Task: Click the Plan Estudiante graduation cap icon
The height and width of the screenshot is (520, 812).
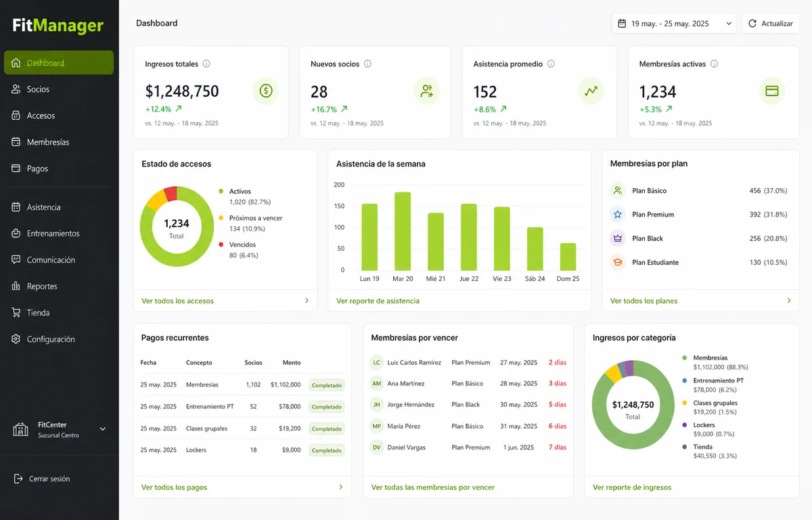Action: tap(617, 262)
